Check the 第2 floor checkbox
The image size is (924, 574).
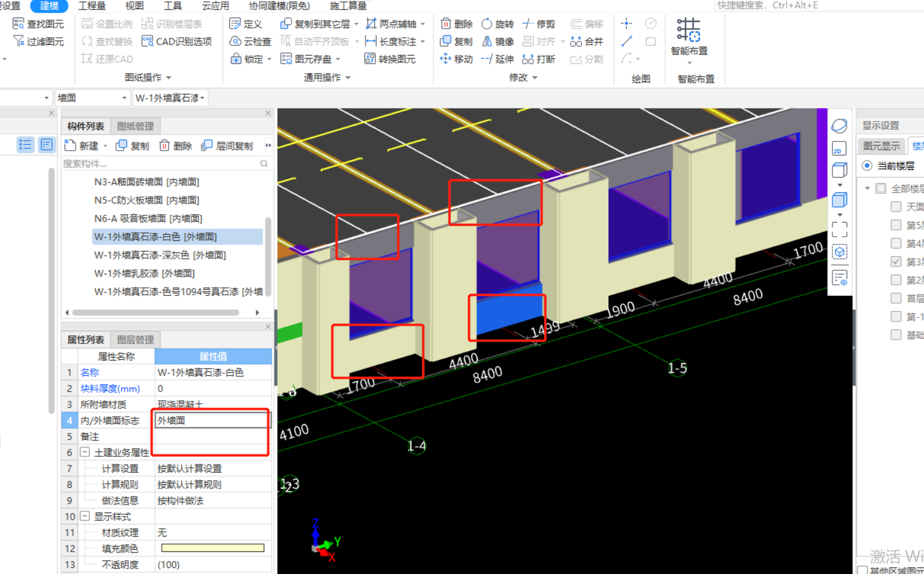[896, 280]
